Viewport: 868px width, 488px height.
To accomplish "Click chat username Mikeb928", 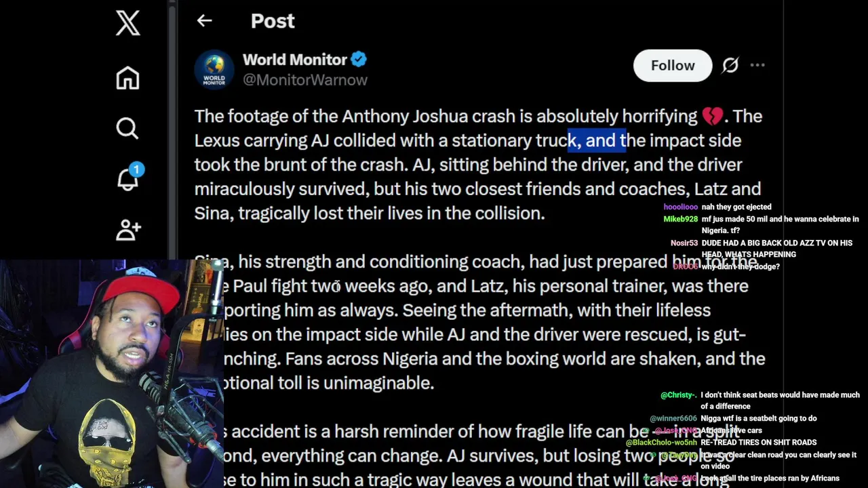I will tap(680, 220).
